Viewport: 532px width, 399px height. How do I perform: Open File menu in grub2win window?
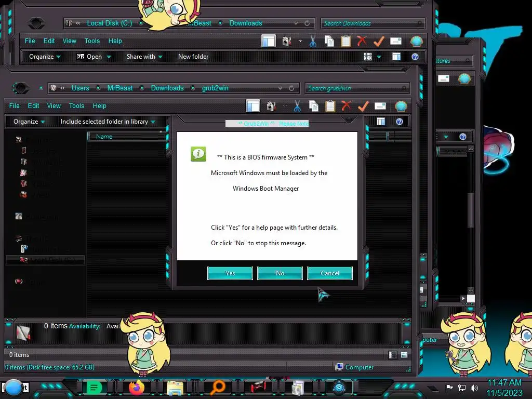click(x=14, y=106)
